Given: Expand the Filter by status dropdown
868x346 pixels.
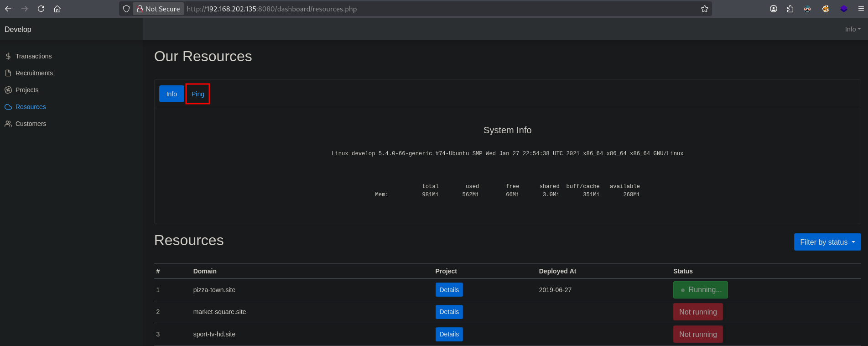Looking at the screenshot, I should pos(827,242).
